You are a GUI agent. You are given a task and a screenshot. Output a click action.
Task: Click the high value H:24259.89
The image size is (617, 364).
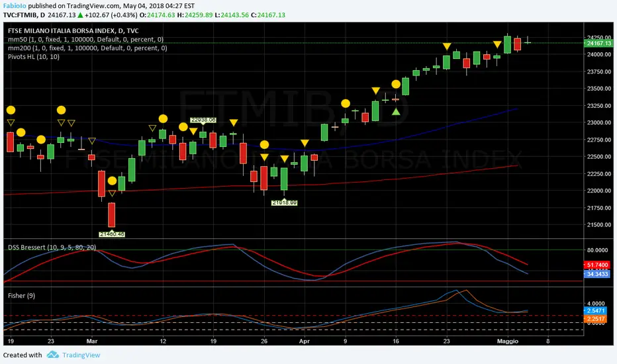(195, 15)
